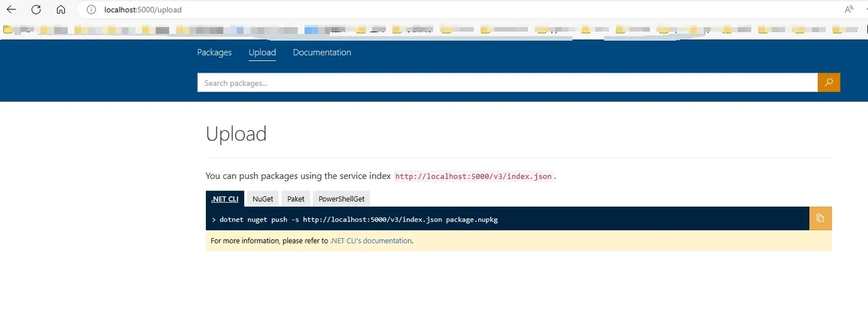Open the browser home page icon
Image resolution: width=868 pixels, height=311 pixels.
click(61, 9)
